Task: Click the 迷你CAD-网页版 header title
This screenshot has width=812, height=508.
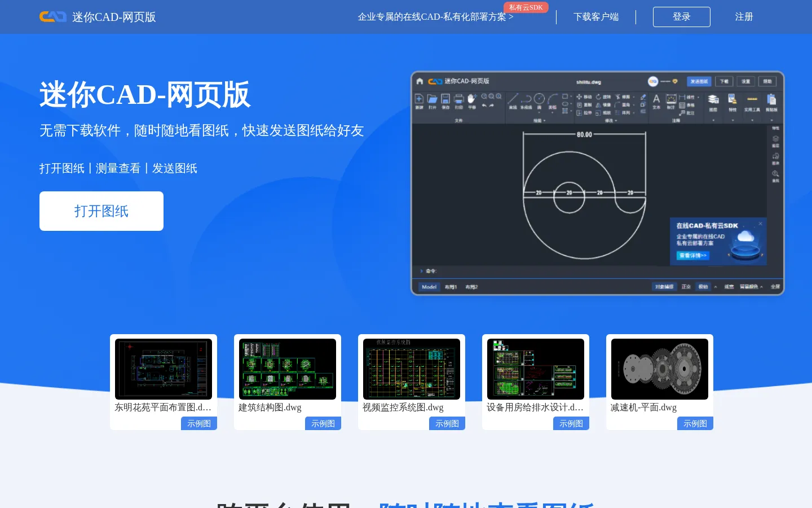Action: coord(114,17)
